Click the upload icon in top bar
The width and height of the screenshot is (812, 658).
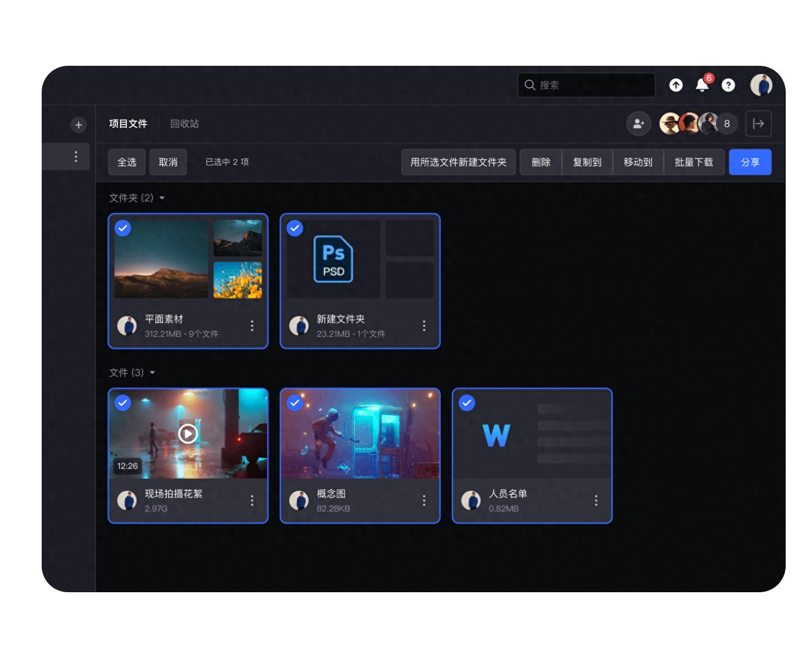click(675, 86)
